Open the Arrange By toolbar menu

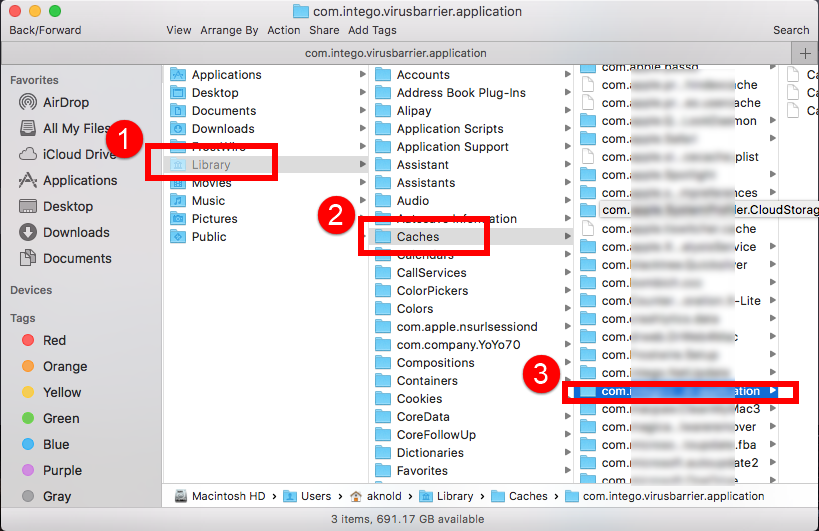tap(229, 30)
